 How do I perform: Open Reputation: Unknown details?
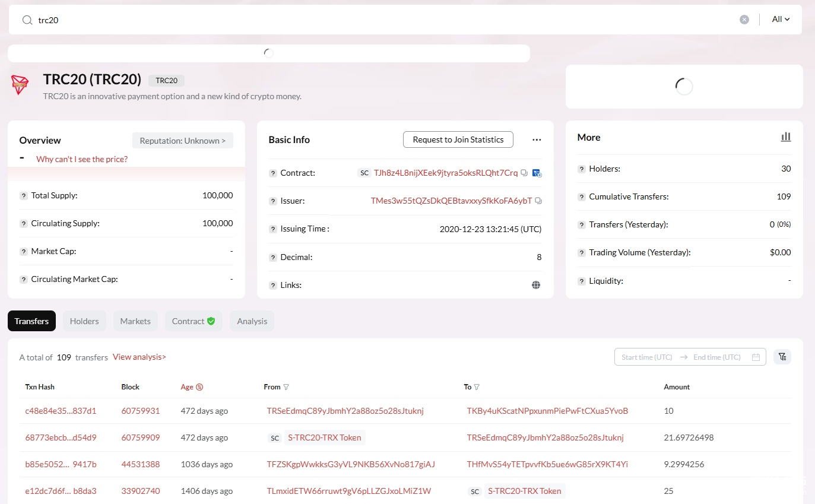point(183,141)
